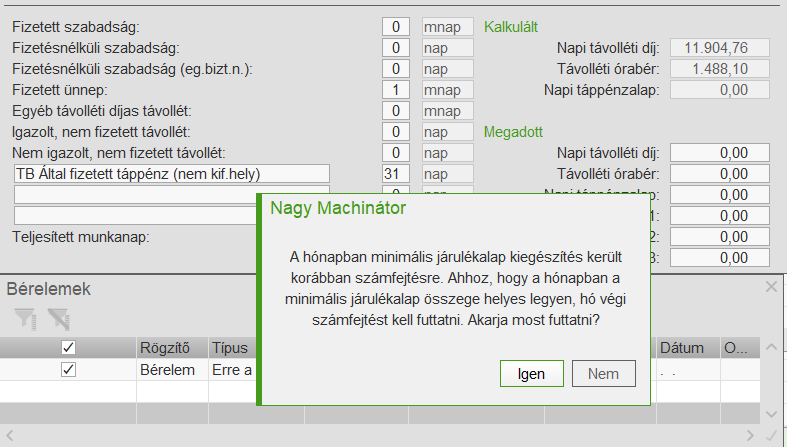Viewport: 787px width, 447px height.
Task: Click the Megadott Távolléti órabér field
Action: [719, 173]
